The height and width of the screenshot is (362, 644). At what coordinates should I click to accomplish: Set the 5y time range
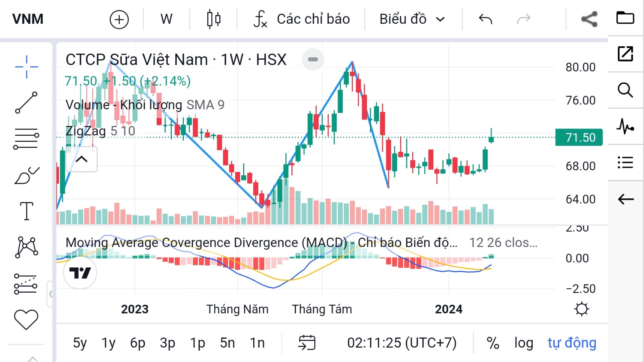[80, 343]
